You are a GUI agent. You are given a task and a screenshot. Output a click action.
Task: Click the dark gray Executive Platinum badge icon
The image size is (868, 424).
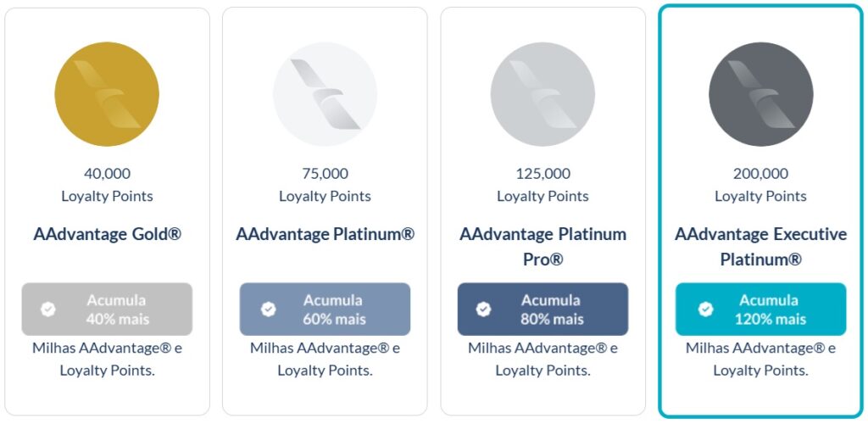pyautogui.click(x=760, y=94)
